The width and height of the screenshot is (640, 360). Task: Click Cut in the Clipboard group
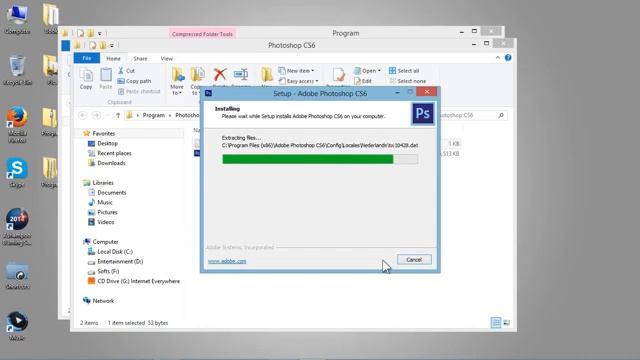pyautogui.click(x=127, y=71)
